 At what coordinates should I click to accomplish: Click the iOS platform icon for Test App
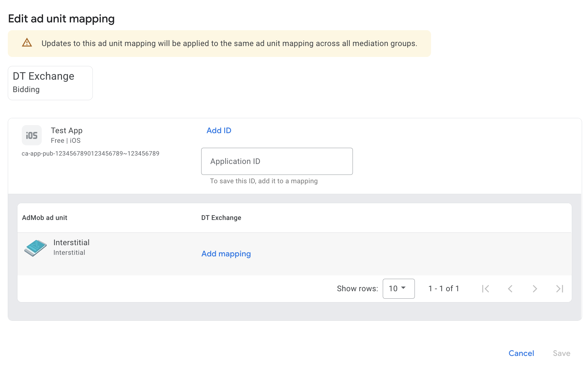[32, 135]
